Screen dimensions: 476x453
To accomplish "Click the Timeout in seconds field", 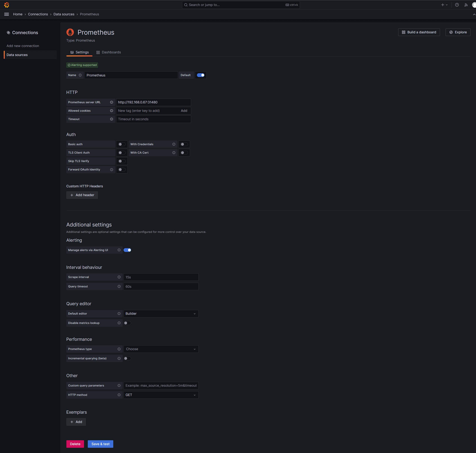I will pyautogui.click(x=153, y=119).
